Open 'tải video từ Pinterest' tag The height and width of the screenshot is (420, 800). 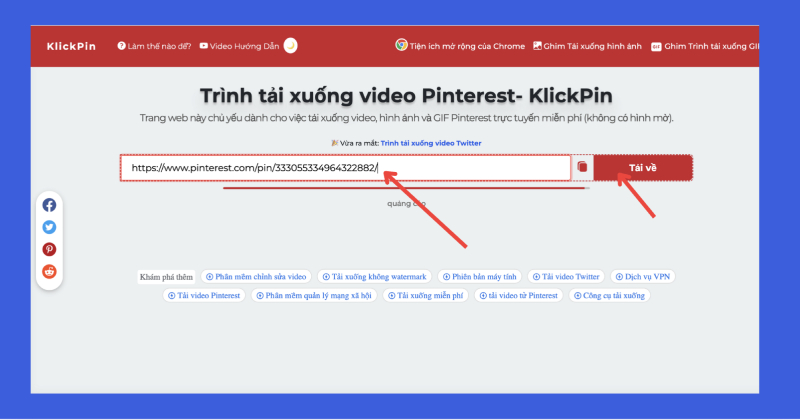coord(518,295)
